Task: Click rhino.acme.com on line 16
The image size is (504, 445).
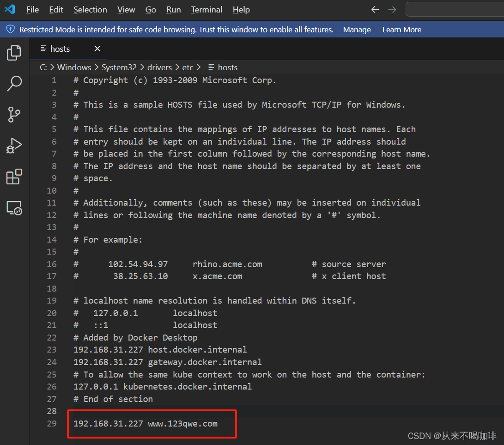Action: pyautogui.click(x=227, y=264)
